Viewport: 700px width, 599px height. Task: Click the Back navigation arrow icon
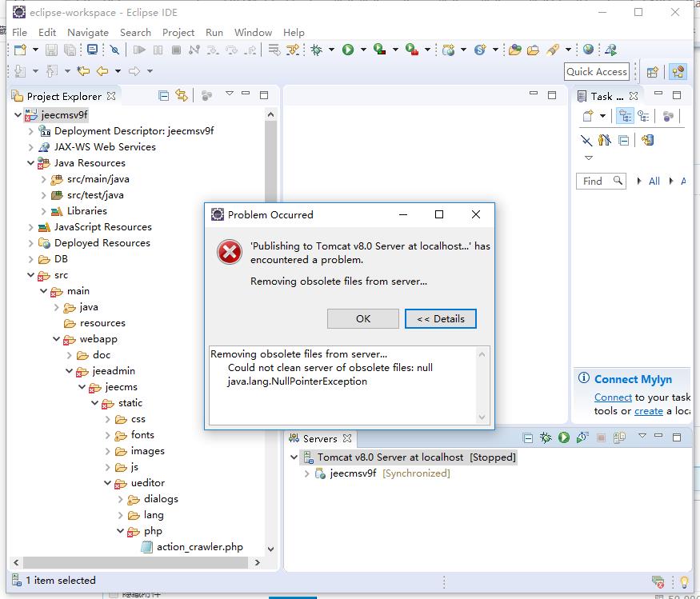pos(102,71)
